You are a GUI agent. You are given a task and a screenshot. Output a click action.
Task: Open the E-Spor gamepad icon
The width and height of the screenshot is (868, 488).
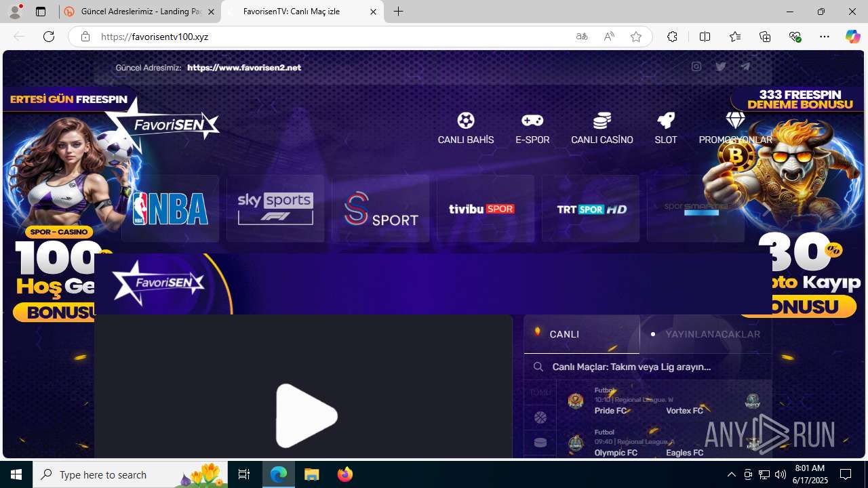click(532, 121)
